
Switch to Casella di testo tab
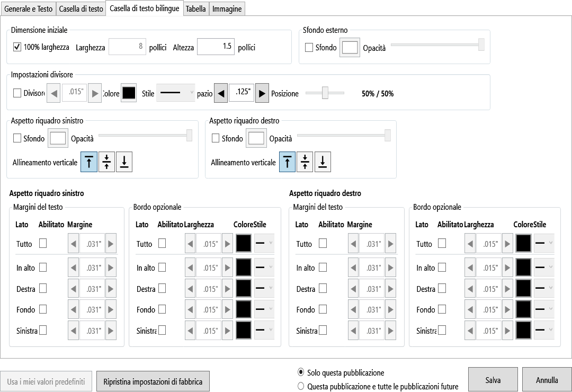81,9
